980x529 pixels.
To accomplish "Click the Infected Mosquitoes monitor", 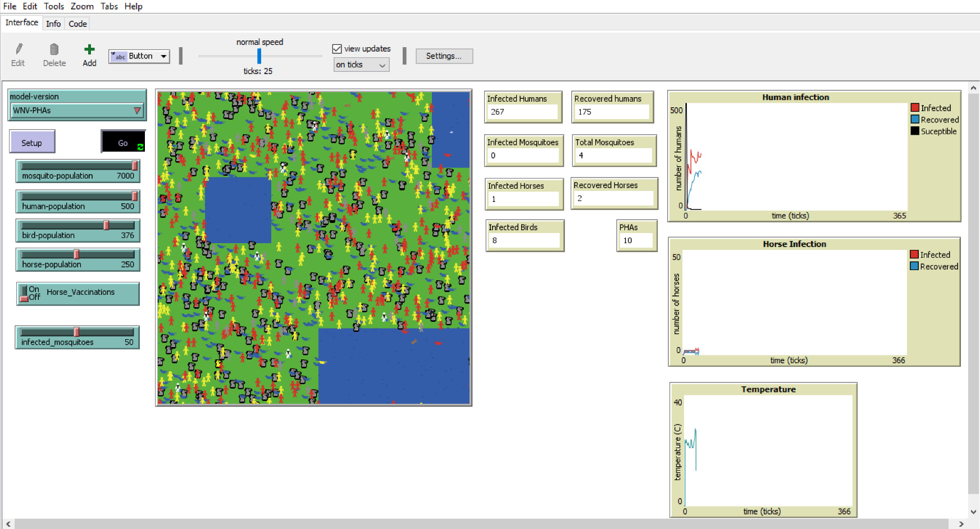I will pyautogui.click(x=524, y=150).
